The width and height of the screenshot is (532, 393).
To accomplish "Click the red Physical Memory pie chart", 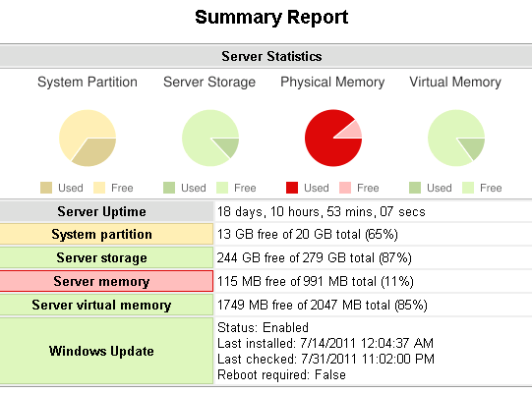I will tap(333, 138).
